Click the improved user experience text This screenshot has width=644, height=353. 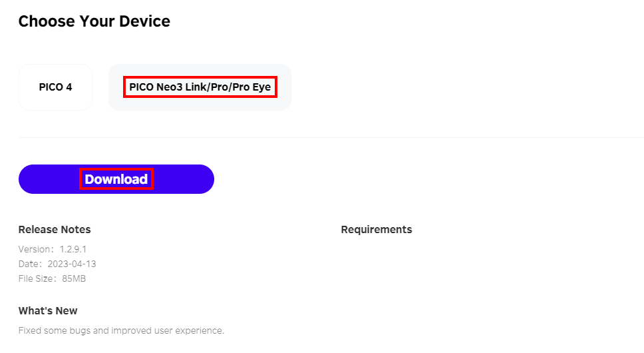point(180,330)
